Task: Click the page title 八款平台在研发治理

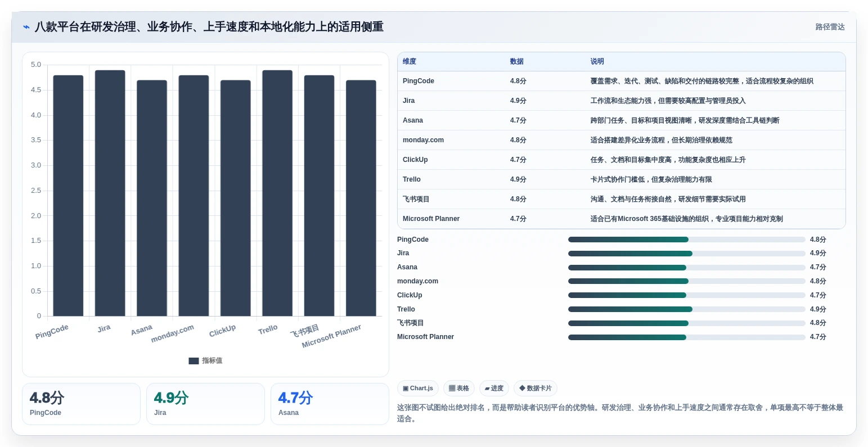Action: [x=209, y=27]
